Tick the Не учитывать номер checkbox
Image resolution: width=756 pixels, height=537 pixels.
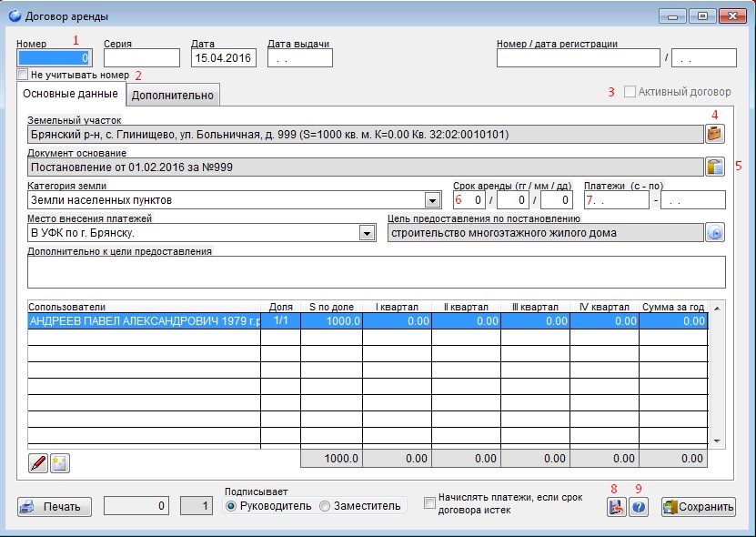coord(22,75)
